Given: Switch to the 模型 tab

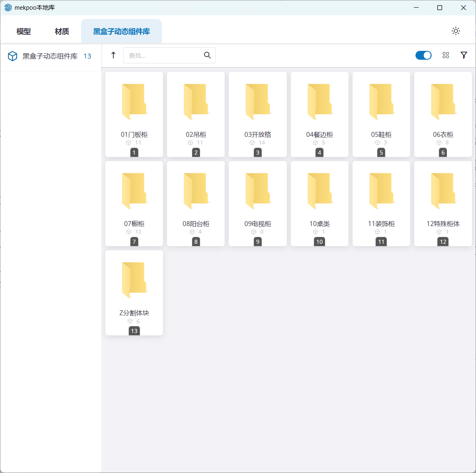Looking at the screenshot, I should pyautogui.click(x=23, y=31).
